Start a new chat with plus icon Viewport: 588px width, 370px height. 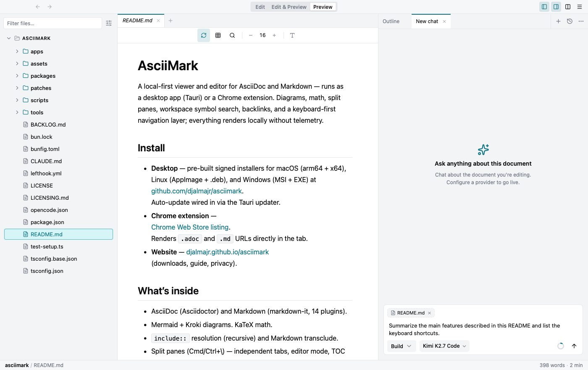pyautogui.click(x=558, y=21)
